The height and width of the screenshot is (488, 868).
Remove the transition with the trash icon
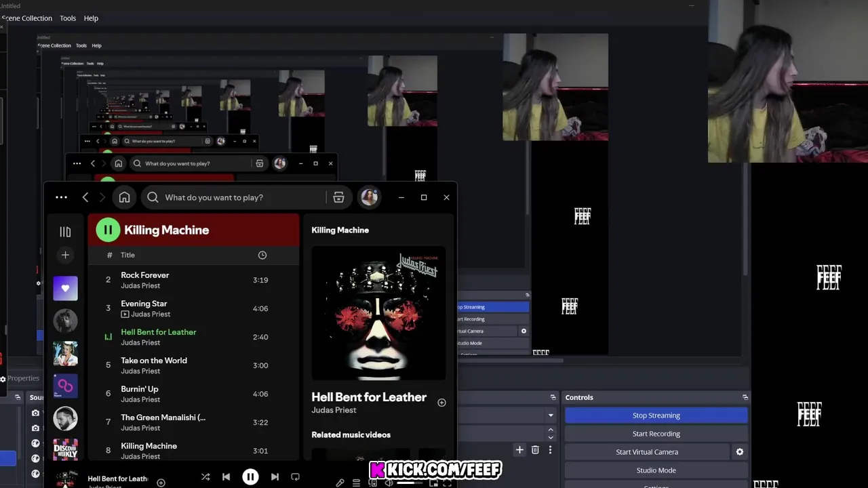[x=535, y=450]
